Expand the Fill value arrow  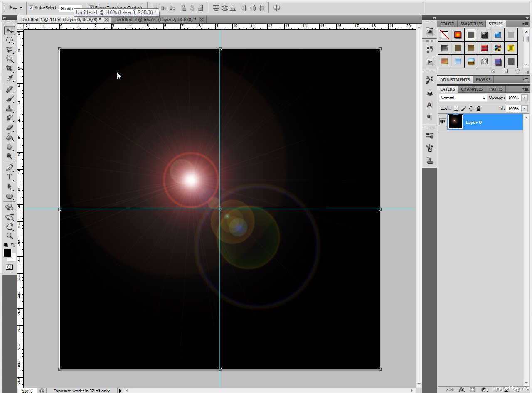coord(525,108)
